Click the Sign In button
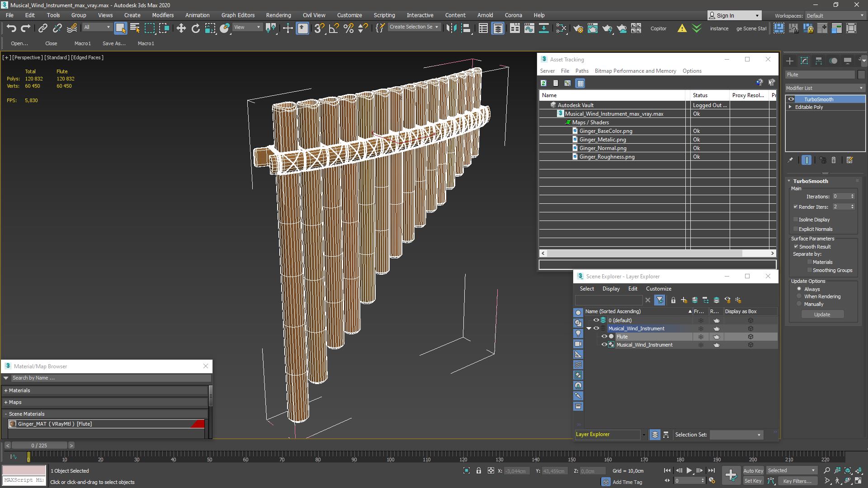Screen dimensions: 868x488 [x=734, y=16]
